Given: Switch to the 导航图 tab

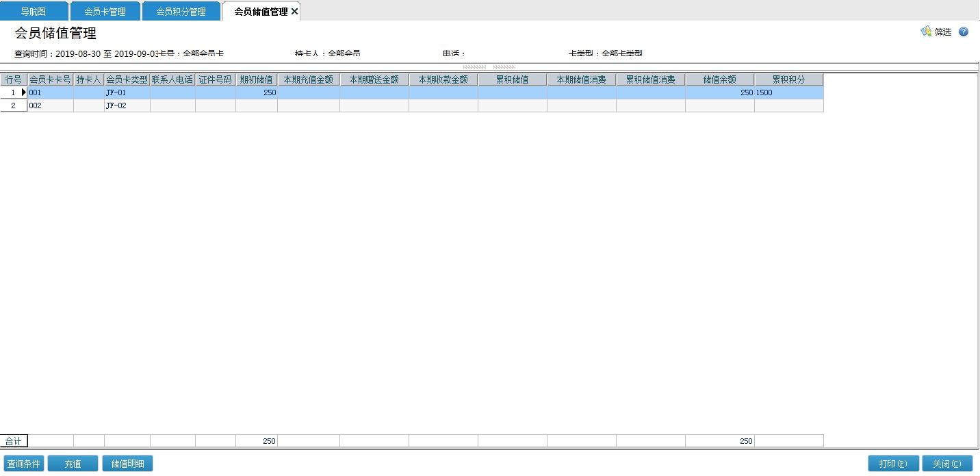Looking at the screenshot, I should click(x=34, y=12).
